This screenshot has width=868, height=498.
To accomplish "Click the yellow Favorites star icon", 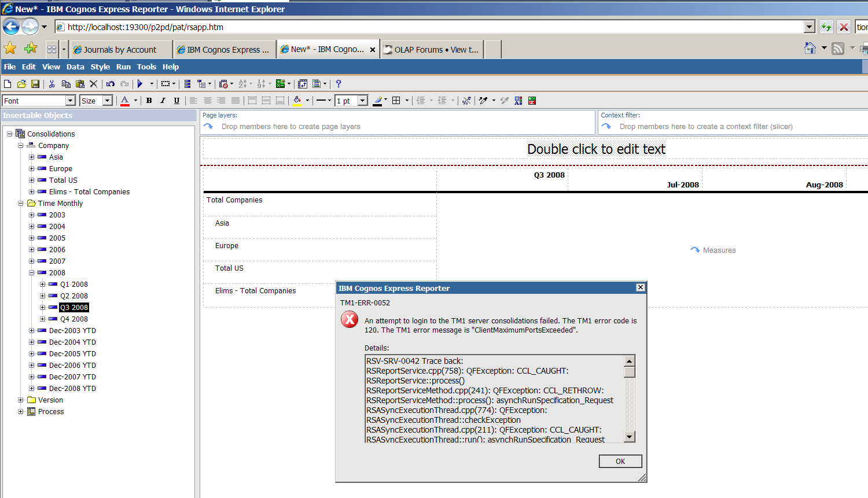I will [x=10, y=48].
